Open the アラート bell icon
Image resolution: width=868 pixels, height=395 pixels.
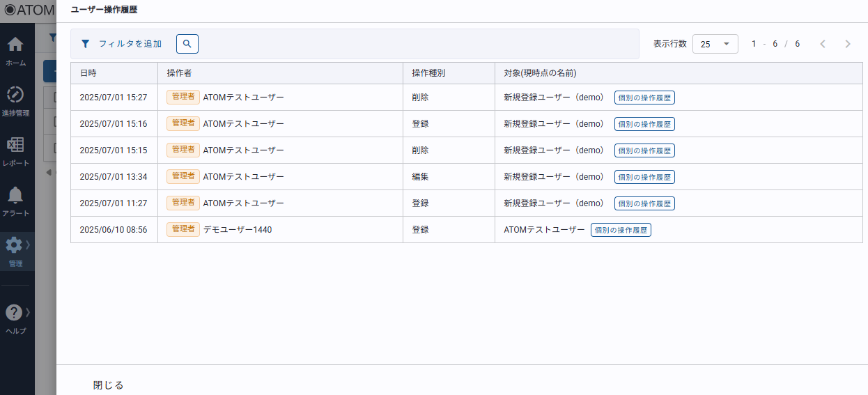[x=15, y=195]
